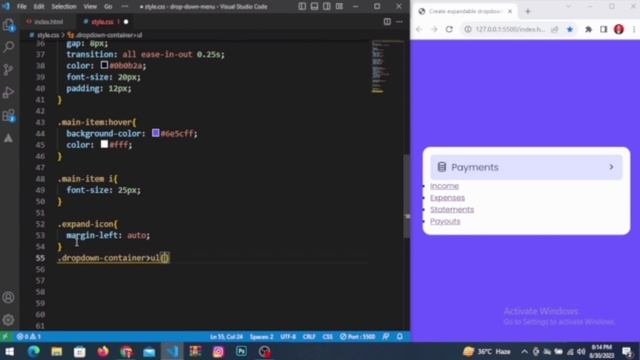Image resolution: width=640 pixels, height=360 pixels.
Task: Open the View menu
Action: pyautogui.click(x=90, y=7)
